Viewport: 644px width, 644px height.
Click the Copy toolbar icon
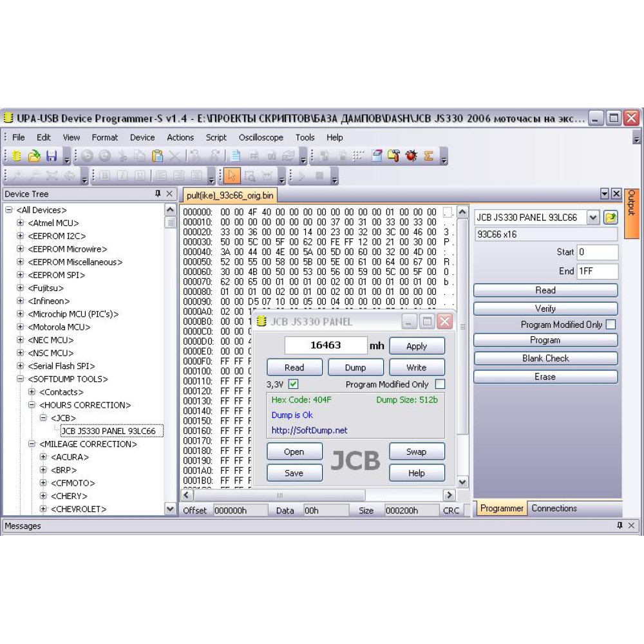click(140, 156)
